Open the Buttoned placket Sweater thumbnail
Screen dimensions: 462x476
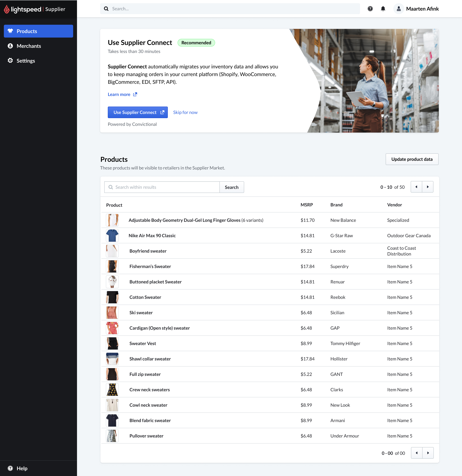112,282
